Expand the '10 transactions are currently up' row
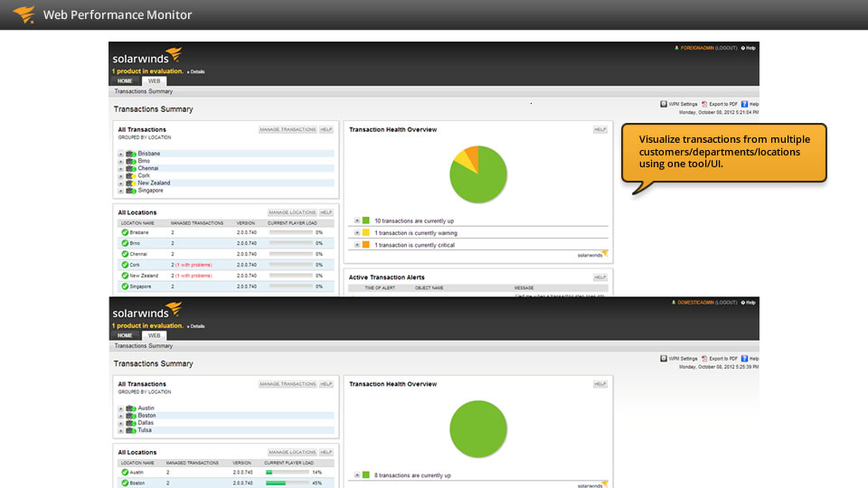This screenshot has height=488, width=868. pos(357,220)
